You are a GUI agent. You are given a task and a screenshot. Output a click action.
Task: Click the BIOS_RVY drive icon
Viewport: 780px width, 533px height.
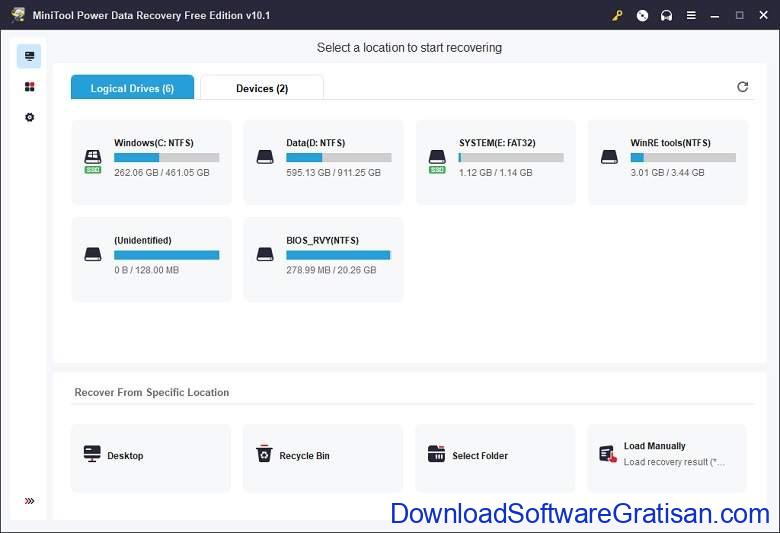click(265, 254)
